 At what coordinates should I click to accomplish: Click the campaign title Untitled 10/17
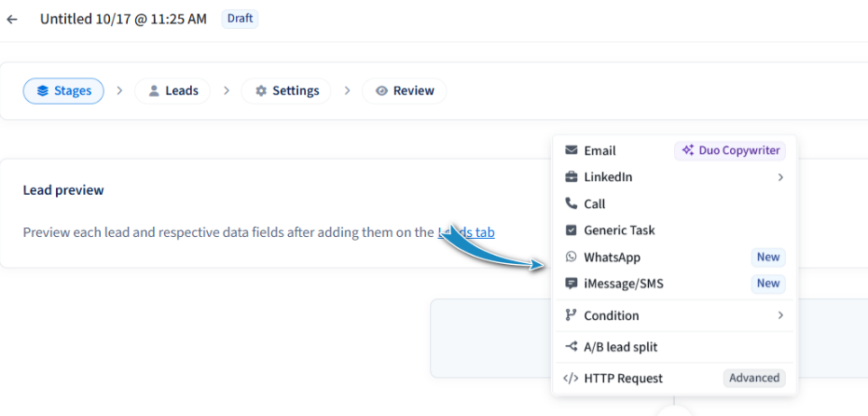point(123,19)
